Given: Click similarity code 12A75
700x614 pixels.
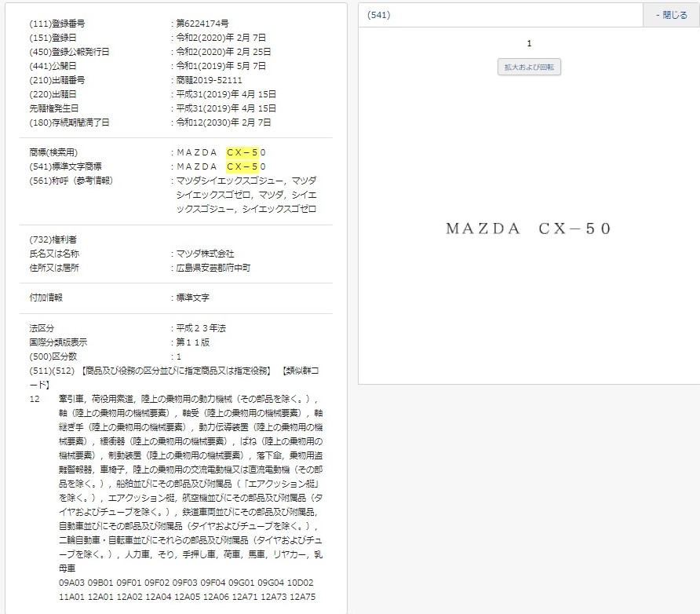Looking at the screenshot, I should [x=303, y=597].
